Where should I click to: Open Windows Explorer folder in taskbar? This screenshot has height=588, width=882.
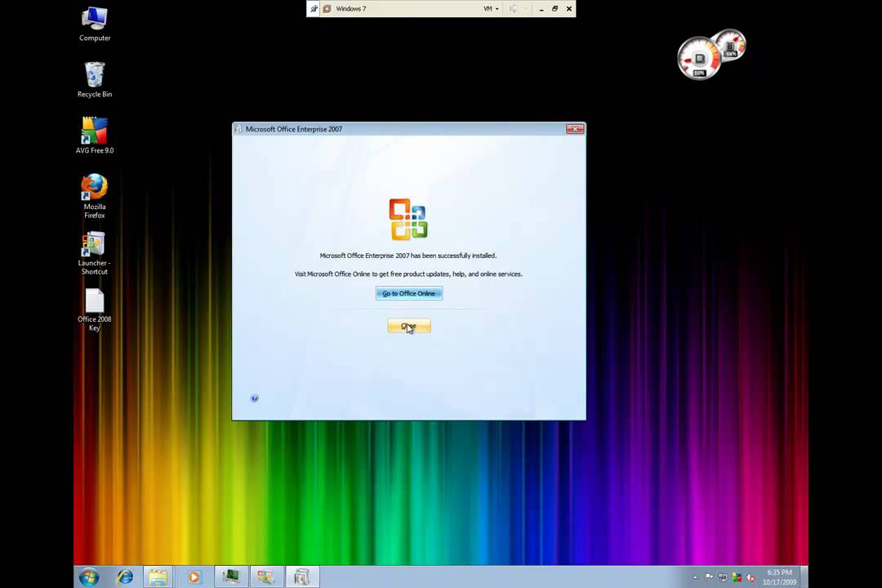pyautogui.click(x=158, y=577)
